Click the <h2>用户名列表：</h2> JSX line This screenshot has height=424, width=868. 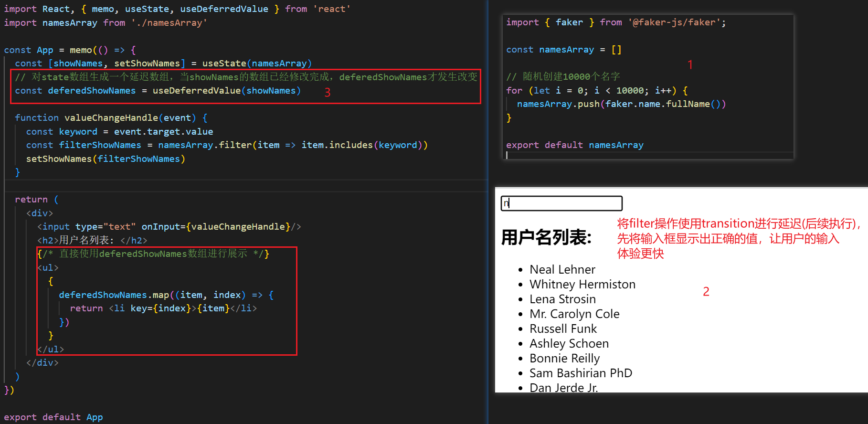click(x=92, y=240)
